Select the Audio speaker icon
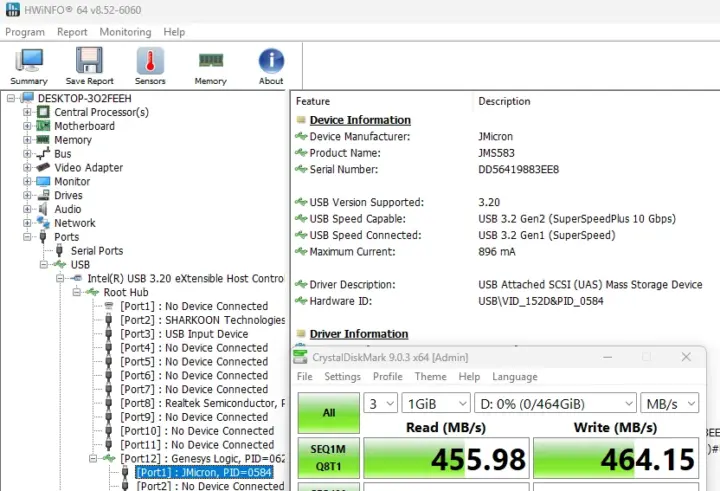Image resolution: width=720 pixels, height=491 pixels. [x=43, y=209]
